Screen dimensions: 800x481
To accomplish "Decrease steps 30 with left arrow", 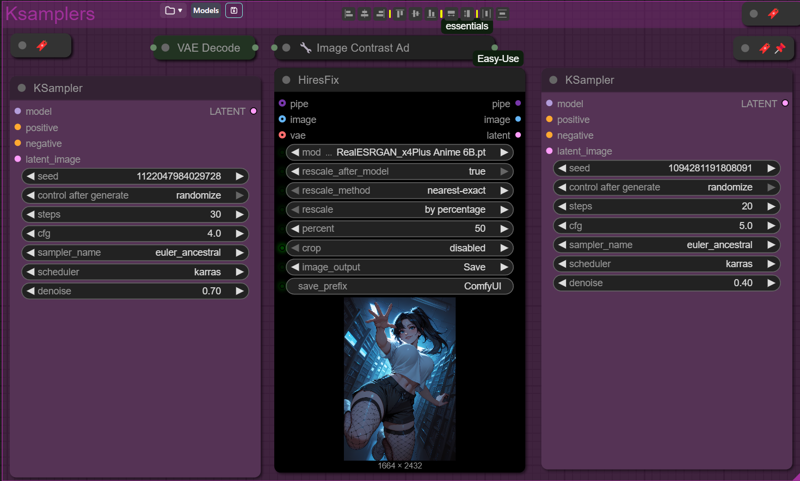I will click(30, 214).
